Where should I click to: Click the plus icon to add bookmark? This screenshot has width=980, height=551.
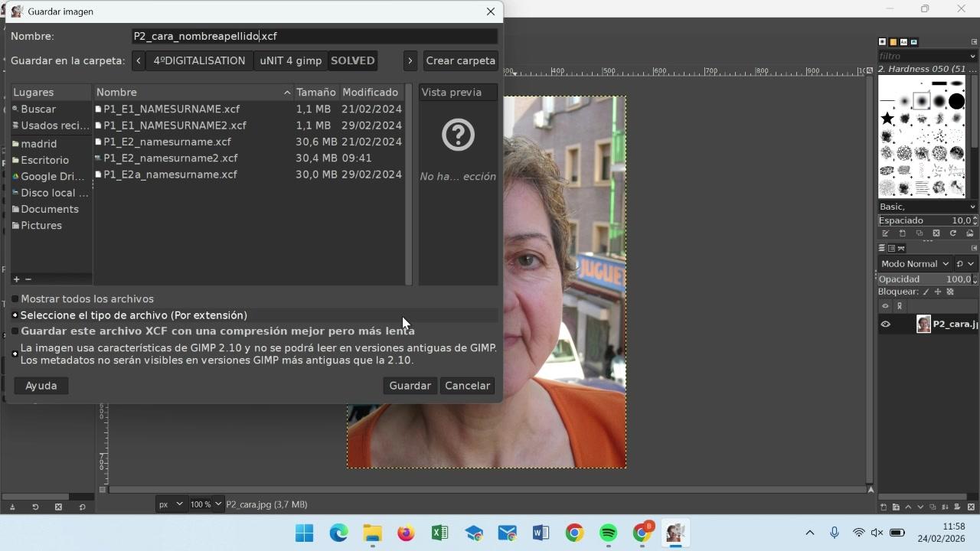click(16, 279)
